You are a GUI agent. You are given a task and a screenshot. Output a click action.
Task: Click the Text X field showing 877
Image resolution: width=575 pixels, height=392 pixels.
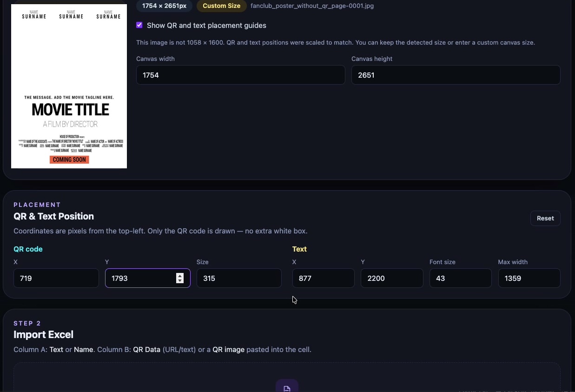323,278
